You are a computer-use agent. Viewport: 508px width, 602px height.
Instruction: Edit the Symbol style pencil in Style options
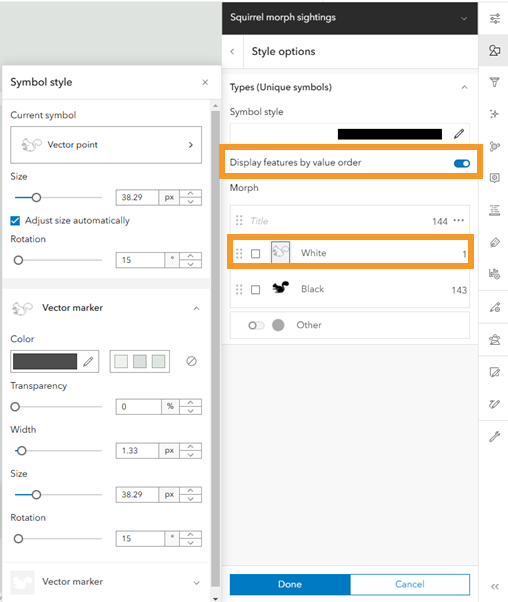click(459, 134)
